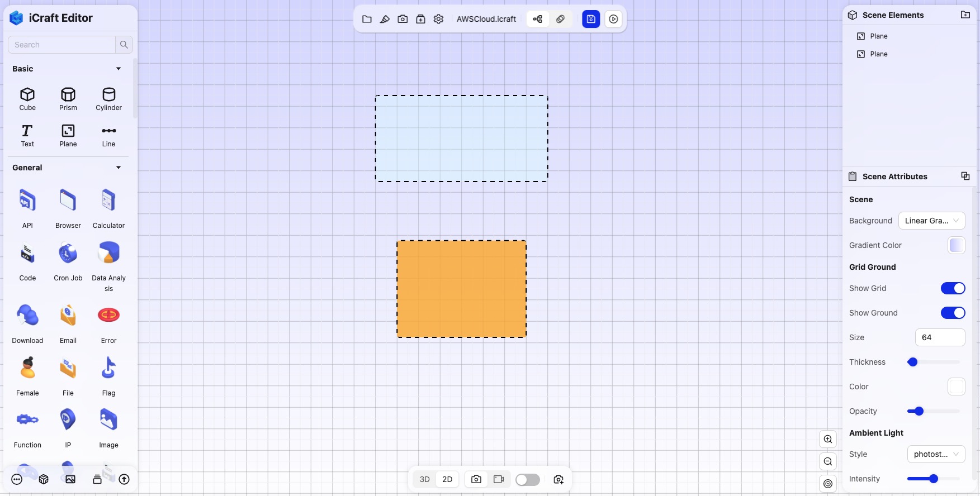The height and width of the screenshot is (496, 980).
Task: Switch to 2D view
Action: click(x=447, y=479)
